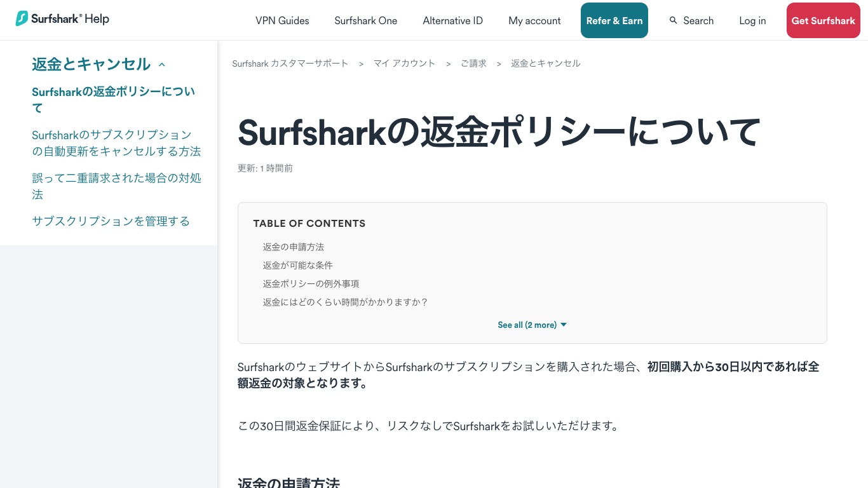Open sidebar link 誤って二重請求された場合の対処法
The height and width of the screenshot is (488, 868).
(x=116, y=186)
